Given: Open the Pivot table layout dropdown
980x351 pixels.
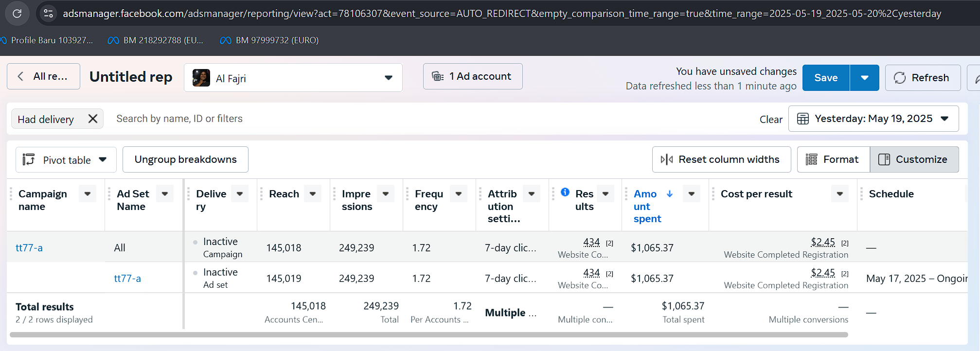Looking at the screenshot, I should (66, 159).
